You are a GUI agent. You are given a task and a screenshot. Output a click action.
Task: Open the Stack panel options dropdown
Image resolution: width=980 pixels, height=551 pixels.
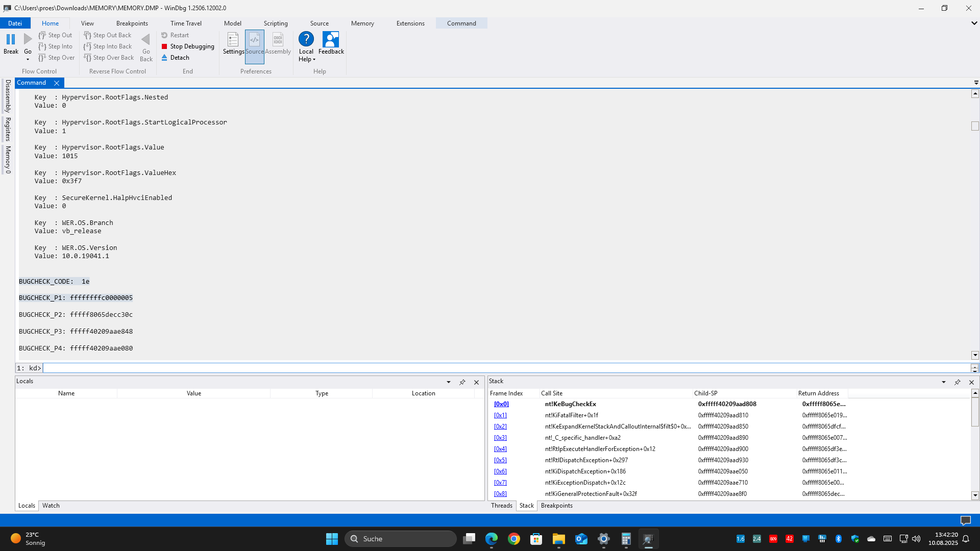tap(944, 382)
